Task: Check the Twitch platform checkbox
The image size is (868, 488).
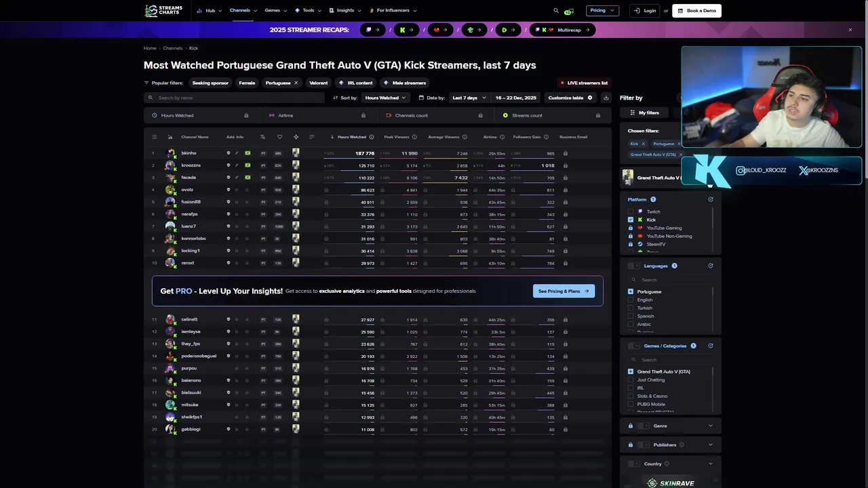Action: click(x=631, y=211)
